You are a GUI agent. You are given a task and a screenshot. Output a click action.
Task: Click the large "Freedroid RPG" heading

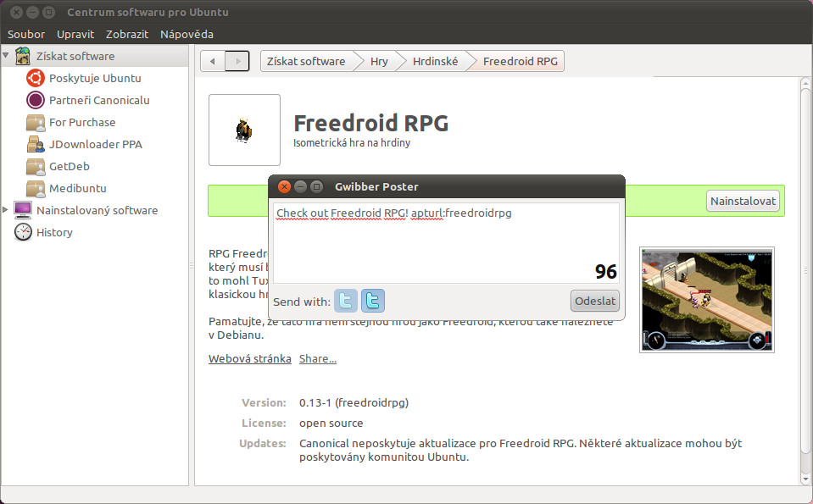(x=371, y=124)
